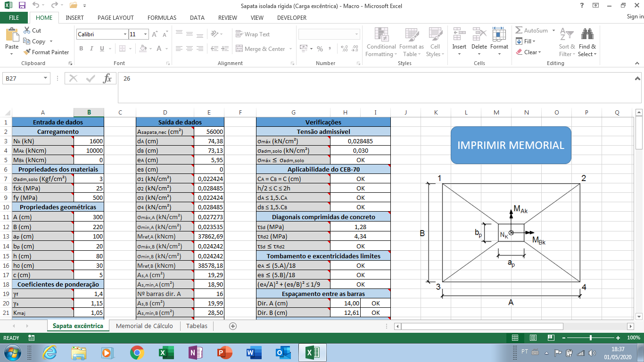The image size is (644, 362).
Task: Switch to the DATA ribbon tab
Action: coord(197,17)
